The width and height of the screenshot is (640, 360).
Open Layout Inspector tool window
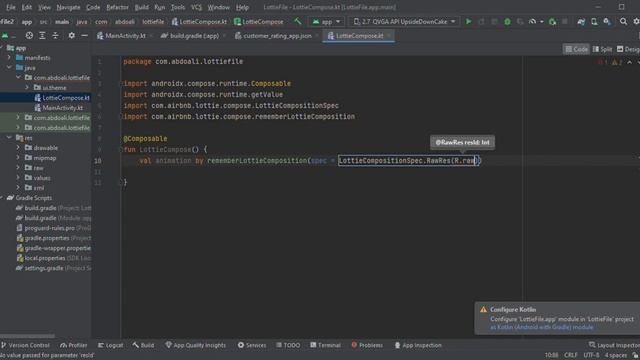point(614,345)
